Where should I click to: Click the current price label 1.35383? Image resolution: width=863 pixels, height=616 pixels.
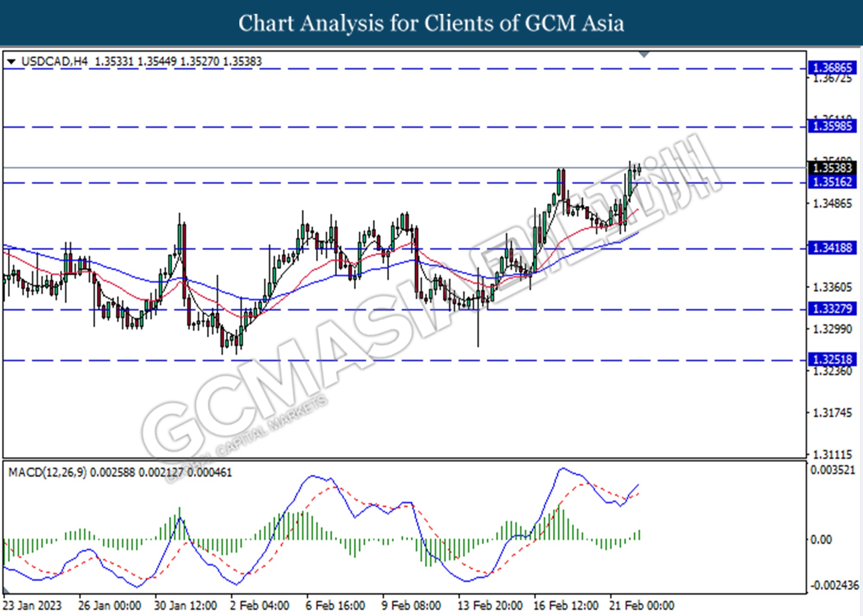point(832,168)
